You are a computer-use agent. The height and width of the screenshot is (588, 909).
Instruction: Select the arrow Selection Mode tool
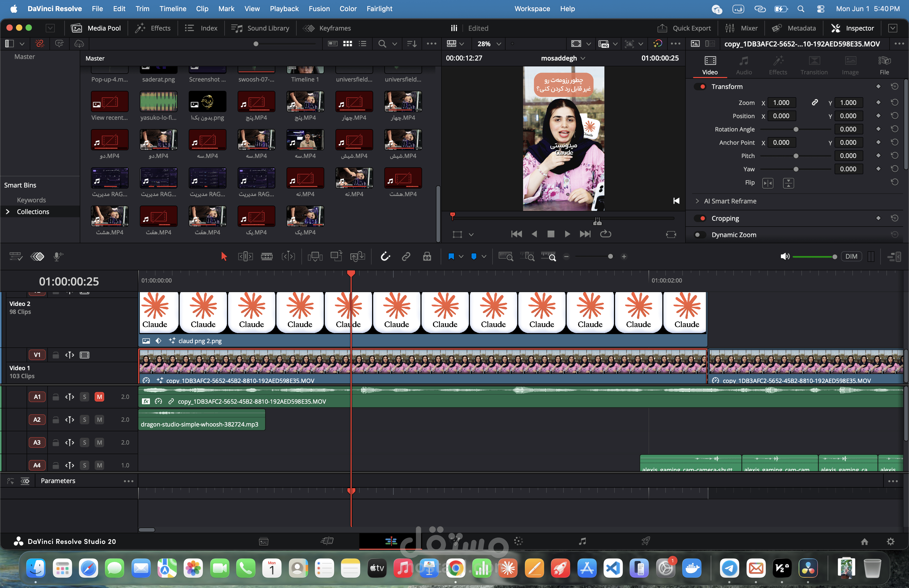(224, 256)
